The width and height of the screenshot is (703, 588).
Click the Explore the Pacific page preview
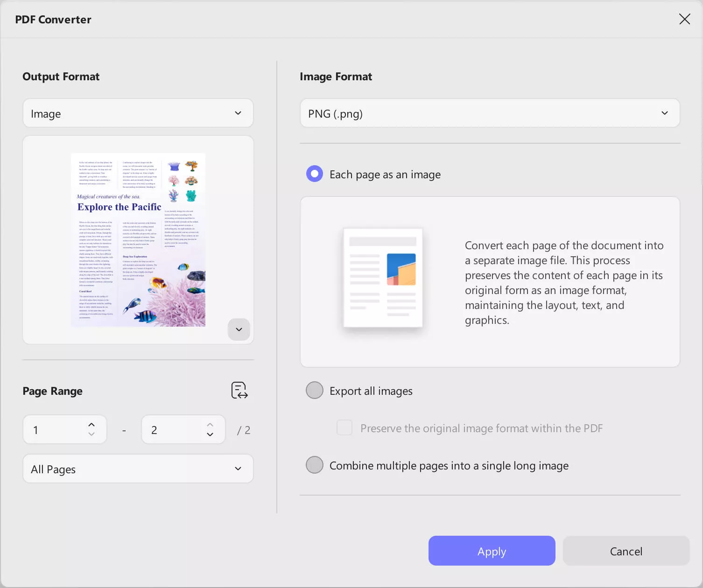point(138,239)
